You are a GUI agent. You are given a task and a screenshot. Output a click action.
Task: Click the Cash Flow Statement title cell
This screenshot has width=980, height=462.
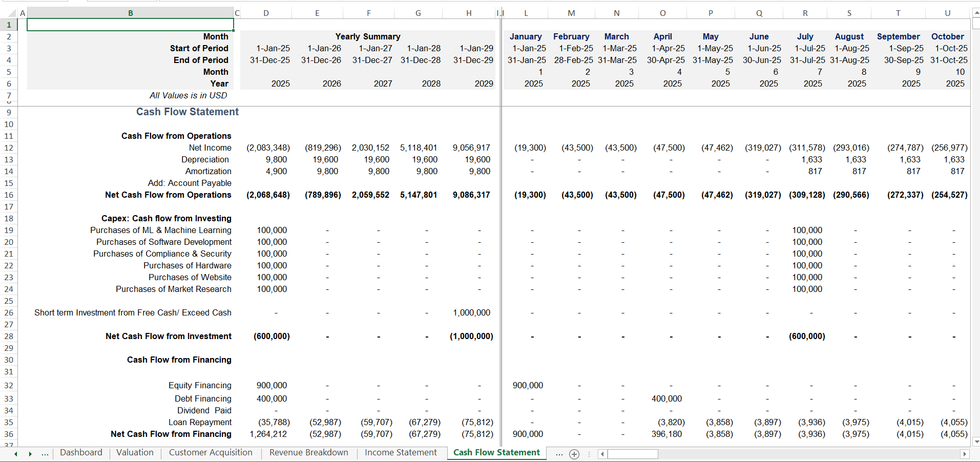[187, 112]
